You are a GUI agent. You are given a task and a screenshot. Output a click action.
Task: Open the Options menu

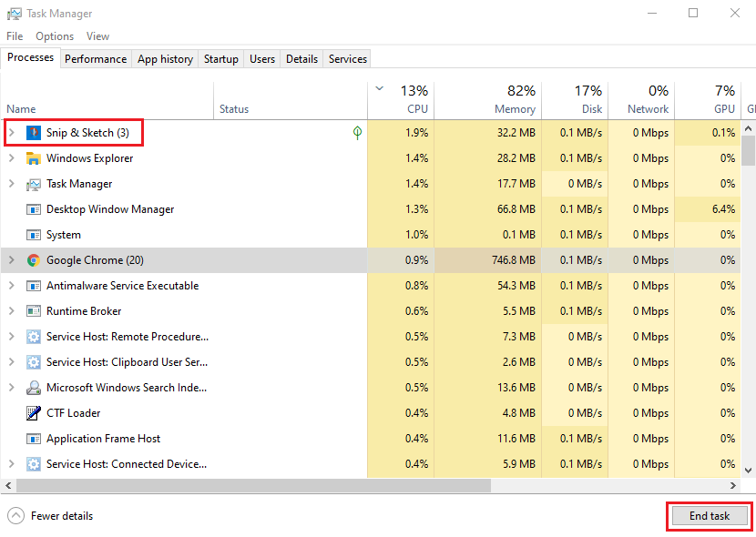click(55, 36)
